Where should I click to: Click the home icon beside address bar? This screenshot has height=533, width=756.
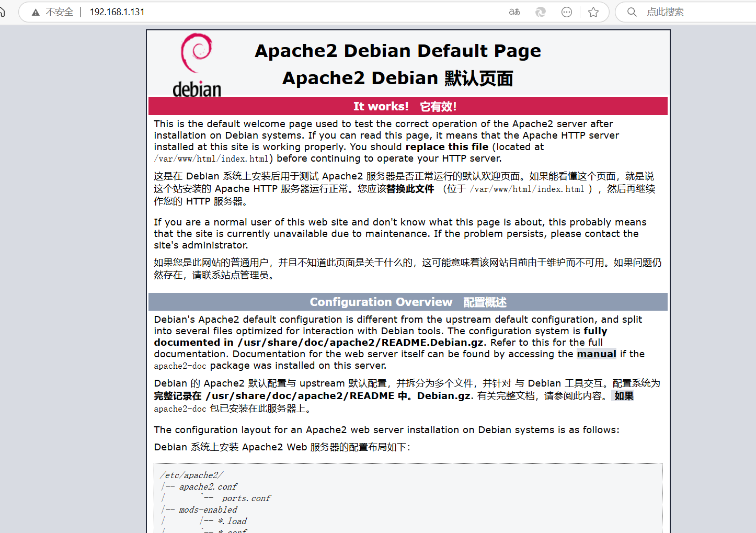[x=2, y=12]
